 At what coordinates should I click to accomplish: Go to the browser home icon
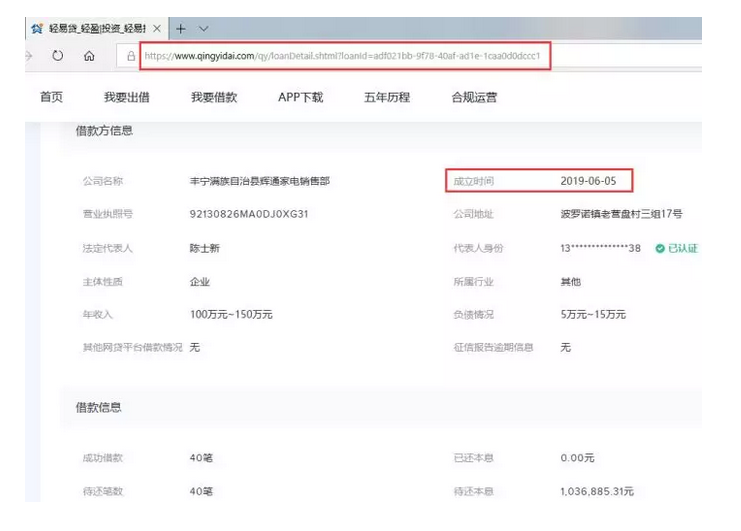click(89, 56)
